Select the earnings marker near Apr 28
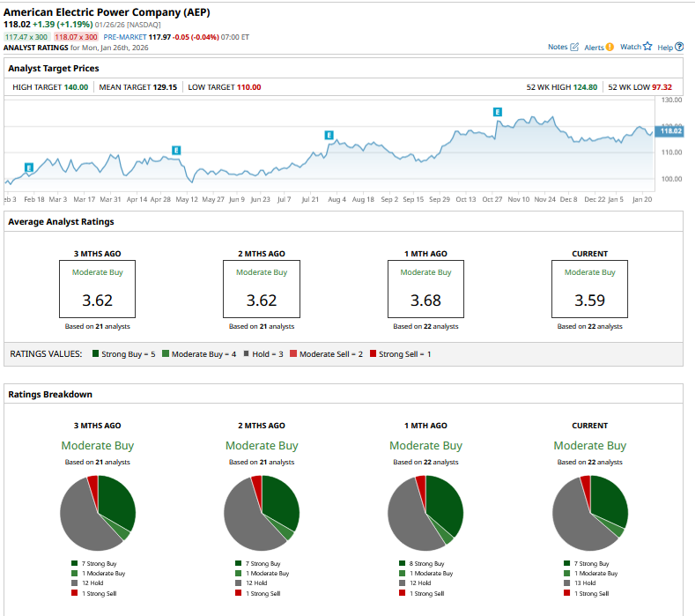The height and width of the screenshot is (616, 695). tap(176, 151)
